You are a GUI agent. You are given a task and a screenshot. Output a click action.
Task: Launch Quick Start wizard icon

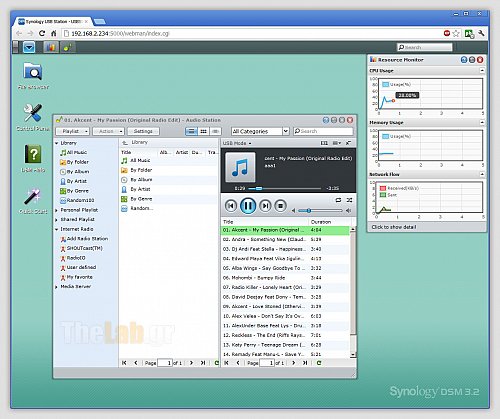pyautogui.click(x=33, y=201)
